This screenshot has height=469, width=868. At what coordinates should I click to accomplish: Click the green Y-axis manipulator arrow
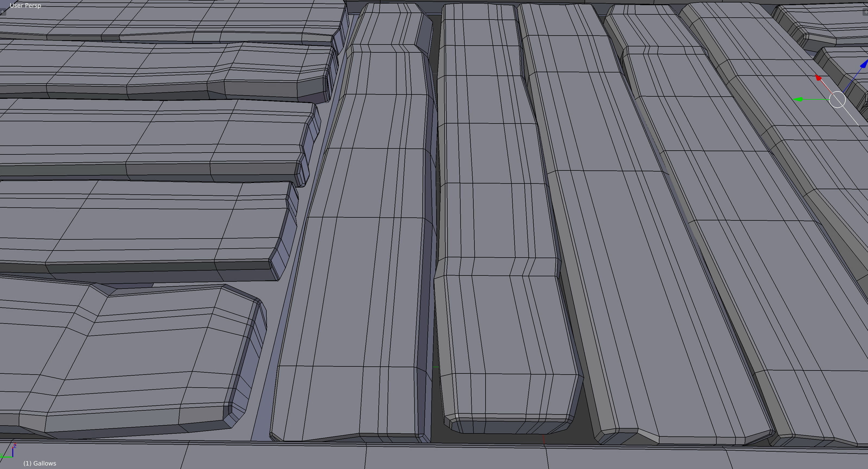point(799,99)
